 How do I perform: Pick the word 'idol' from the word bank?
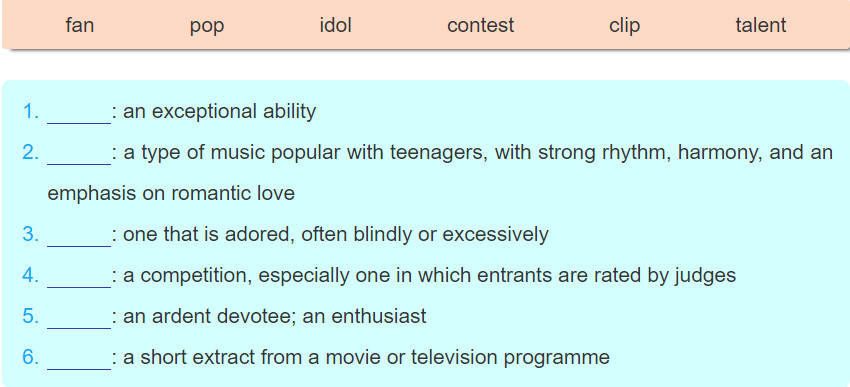coord(336,25)
